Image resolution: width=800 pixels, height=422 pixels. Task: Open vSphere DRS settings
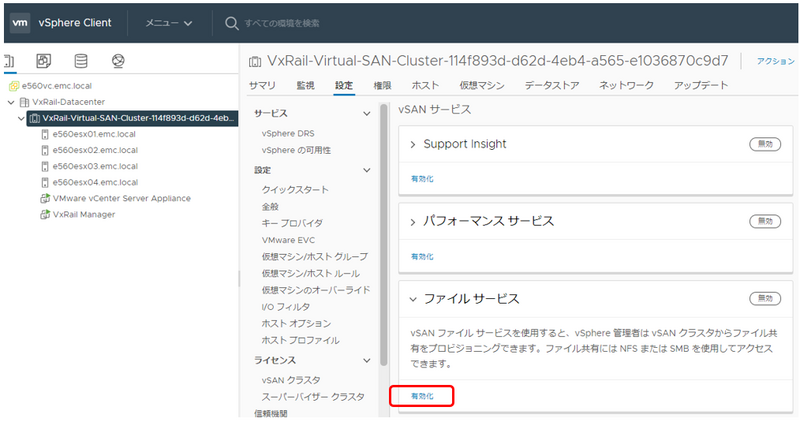tap(288, 134)
